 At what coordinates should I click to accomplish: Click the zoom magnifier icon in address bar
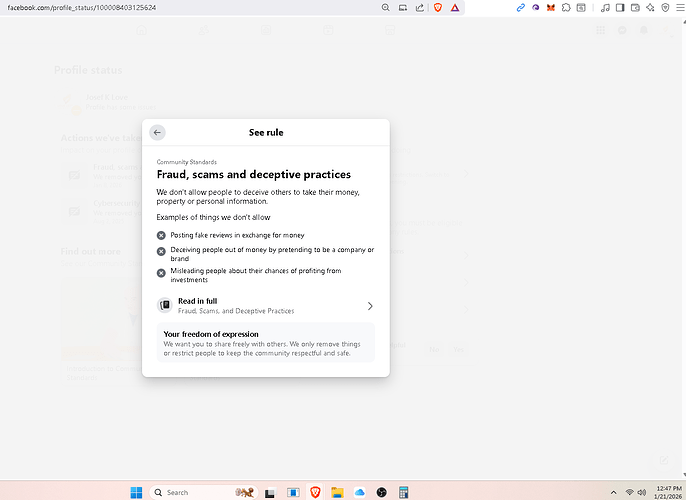click(x=386, y=7)
